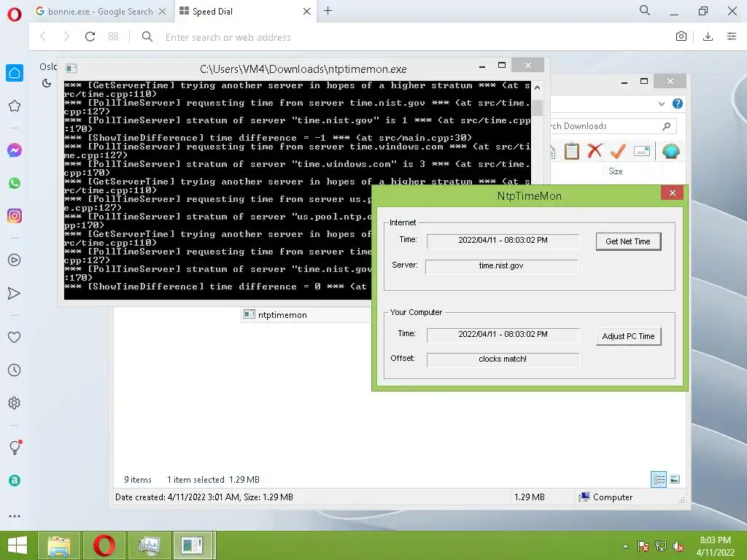Close the Speed Dial tab

point(307,12)
